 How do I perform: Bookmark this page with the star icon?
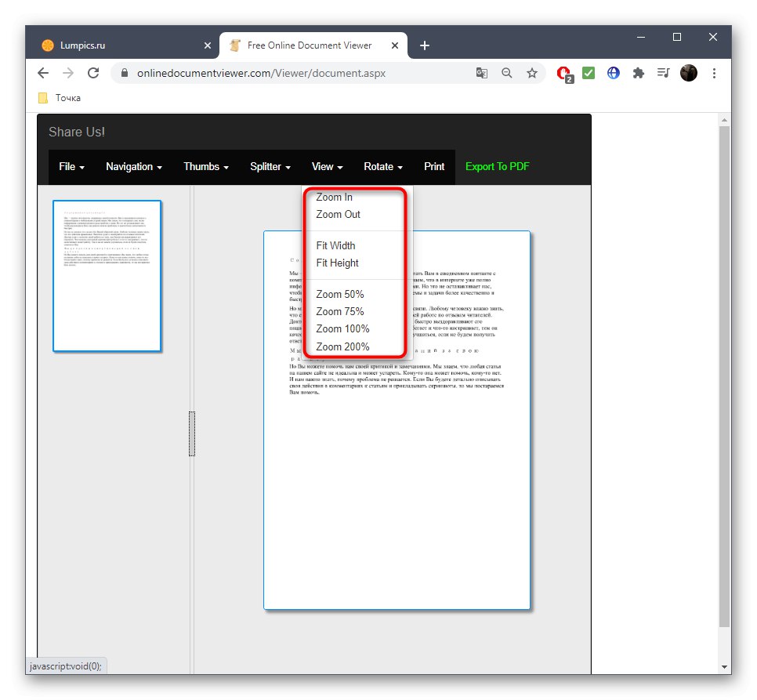click(x=532, y=73)
